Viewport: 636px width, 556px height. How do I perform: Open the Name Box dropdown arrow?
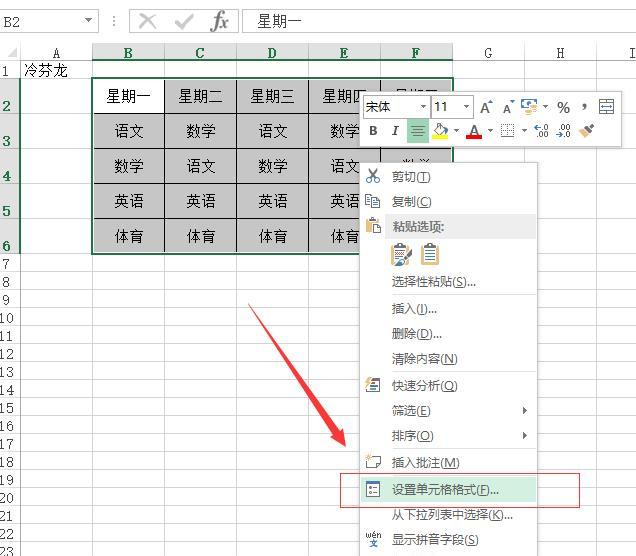click(88, 20)
